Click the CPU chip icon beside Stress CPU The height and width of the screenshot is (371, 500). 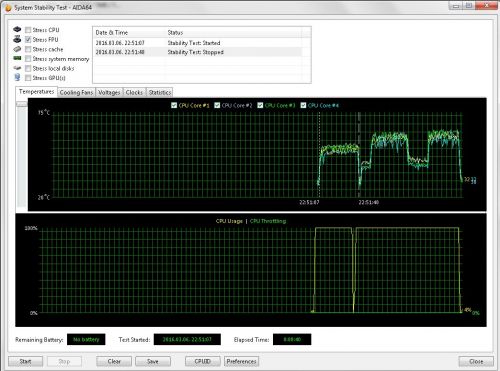pos(17,30)
